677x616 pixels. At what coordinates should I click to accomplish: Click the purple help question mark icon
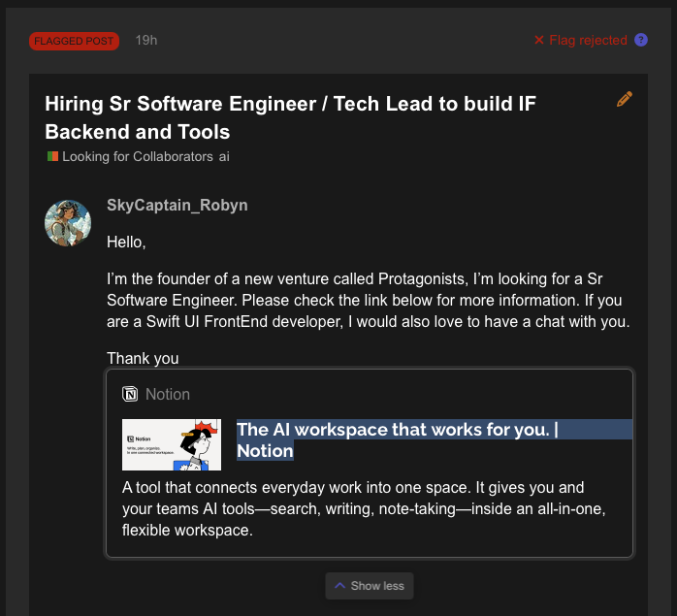tap(641, 40)
